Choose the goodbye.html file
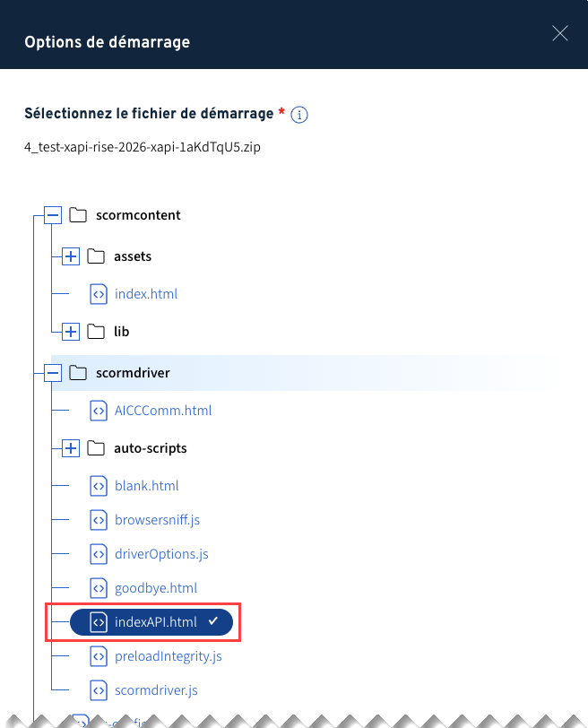Screen dimensions: 588x728 click(x=155, y=588)
